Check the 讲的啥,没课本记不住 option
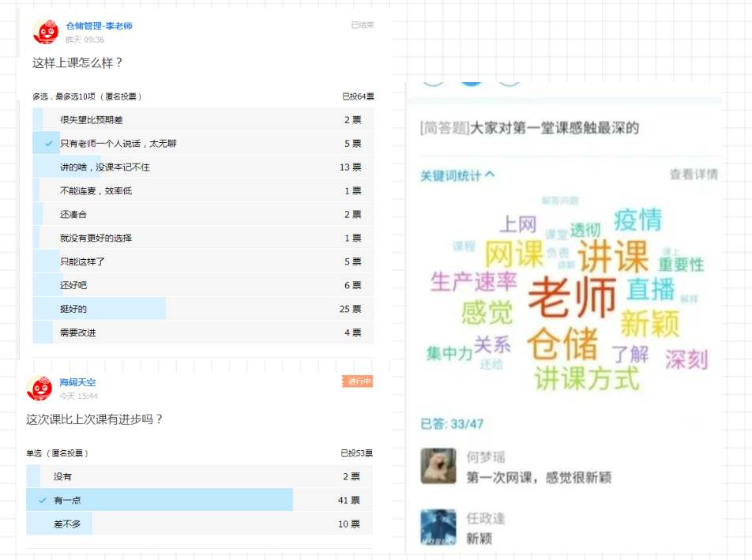Viewport: 752px width, 560px height. pos(105,167)
